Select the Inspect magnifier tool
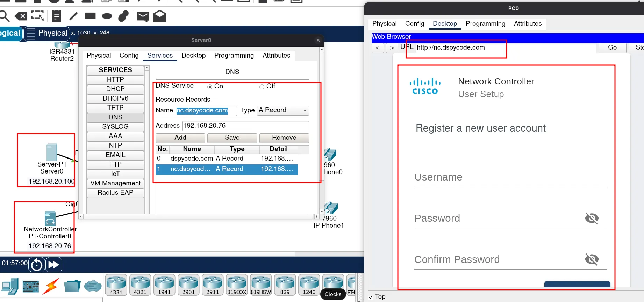644x302 pixels. [x=4, y=16]
